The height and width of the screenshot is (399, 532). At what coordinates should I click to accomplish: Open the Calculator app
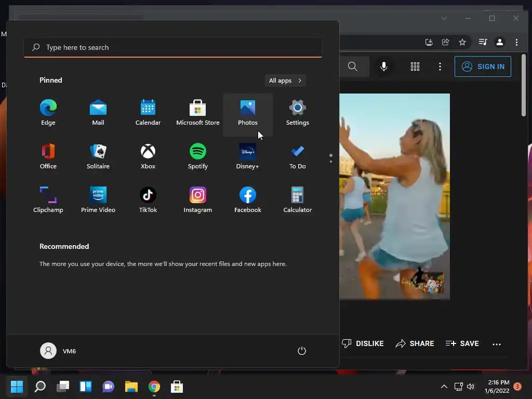pyautogui.click(x=298, y=201)
